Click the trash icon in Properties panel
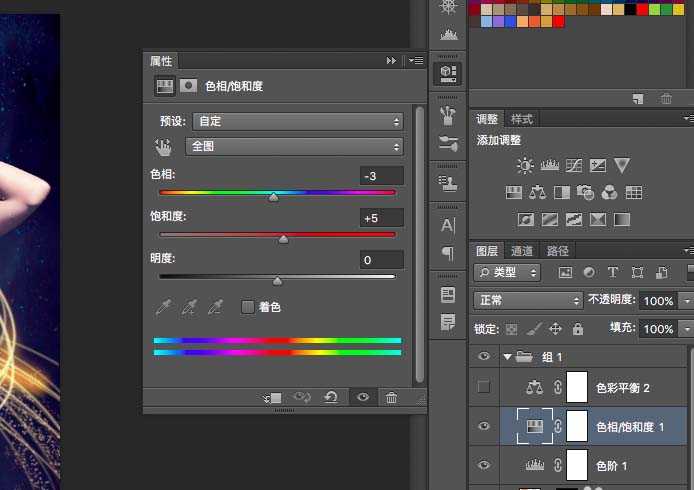The height and width of the screenshot is (490, 694). 391,398
